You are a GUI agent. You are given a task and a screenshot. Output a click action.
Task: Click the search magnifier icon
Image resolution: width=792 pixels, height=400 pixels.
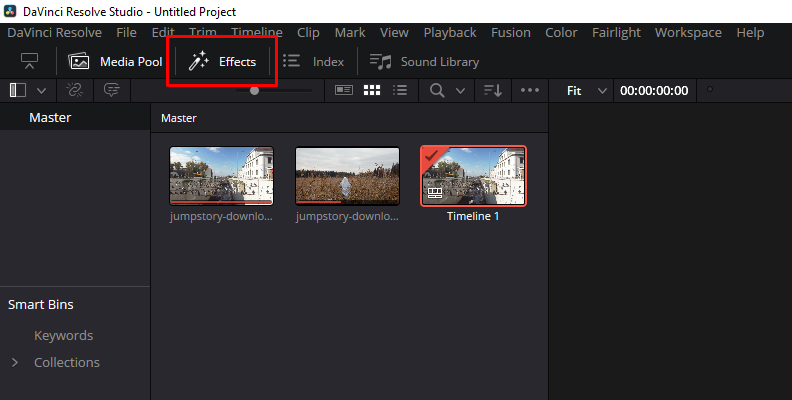[437, 91]
